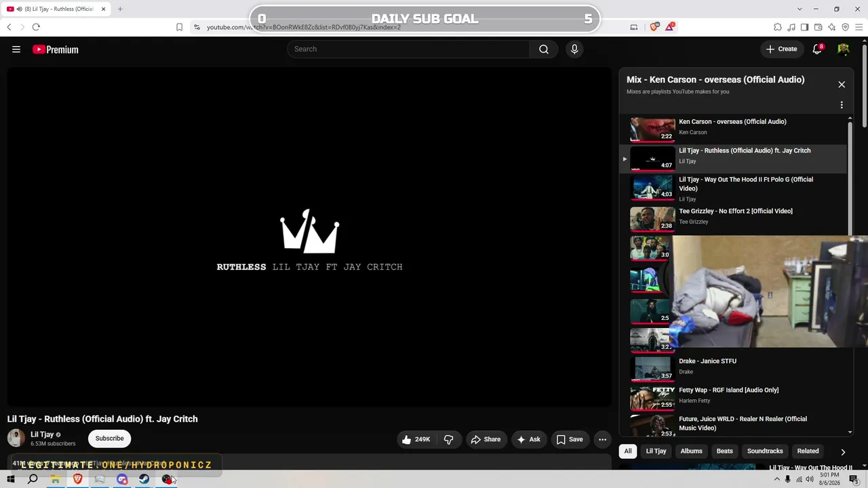
Task: Open the Brave Wallet icon
Action: point(818,27)
